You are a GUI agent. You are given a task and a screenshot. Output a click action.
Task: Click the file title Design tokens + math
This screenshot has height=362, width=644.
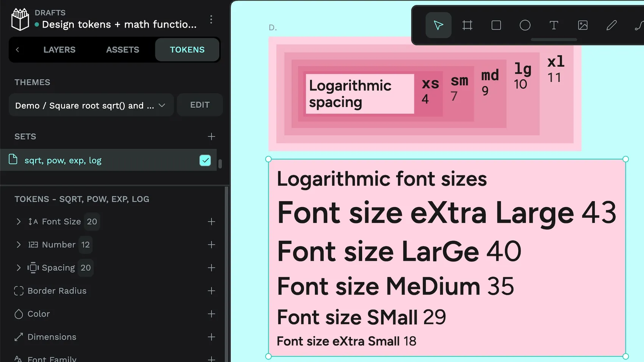pyautogui.click(x=119, y=25)
